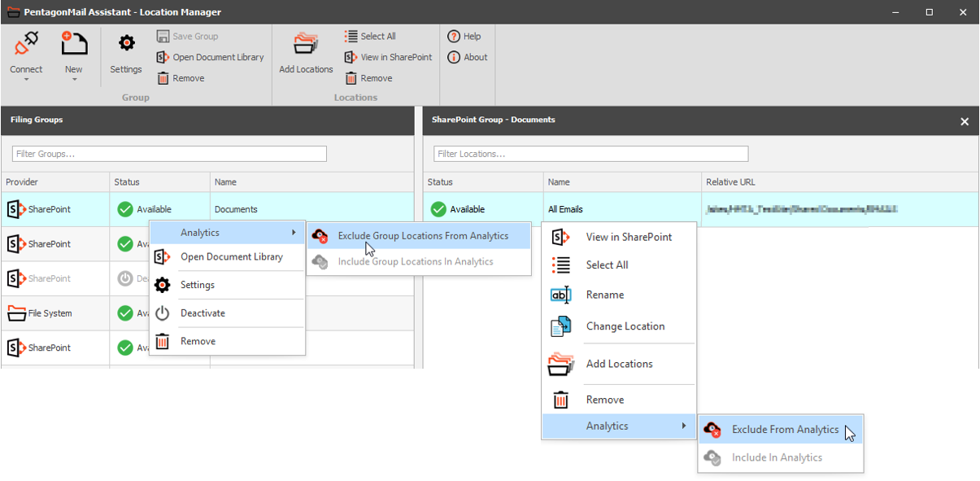
Task: Click the Available status icon in the All Emails row
Action: pos(438,209)
